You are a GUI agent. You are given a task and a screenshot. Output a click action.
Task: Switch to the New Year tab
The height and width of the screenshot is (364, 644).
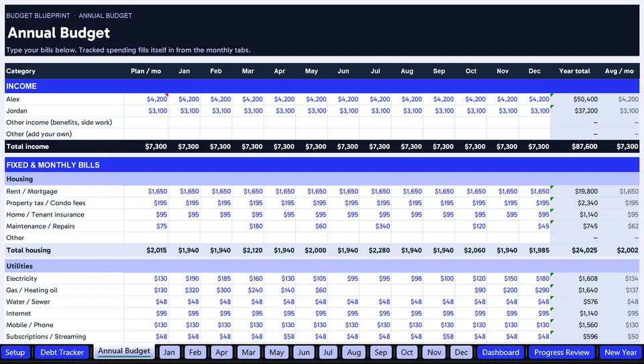621,353
